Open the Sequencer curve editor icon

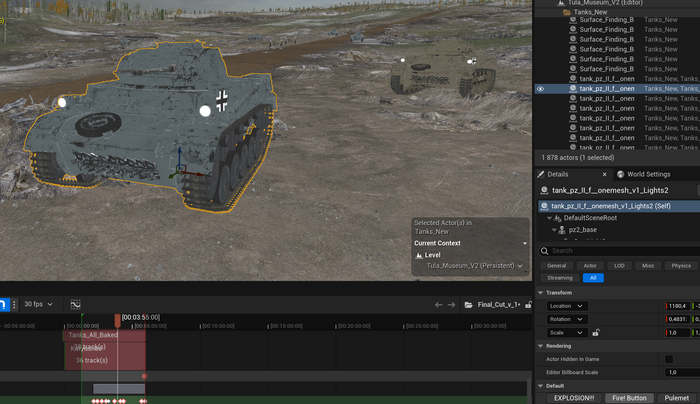(x=75, y=304)
